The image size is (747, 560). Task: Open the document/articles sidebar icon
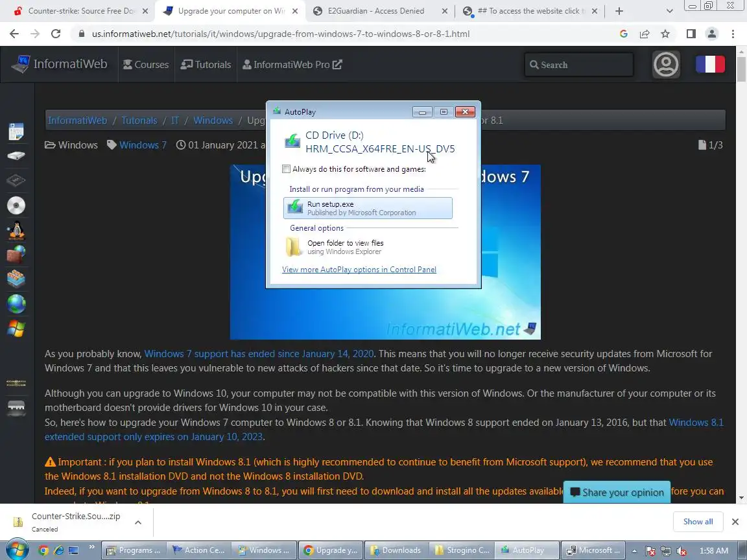(16, 132)
